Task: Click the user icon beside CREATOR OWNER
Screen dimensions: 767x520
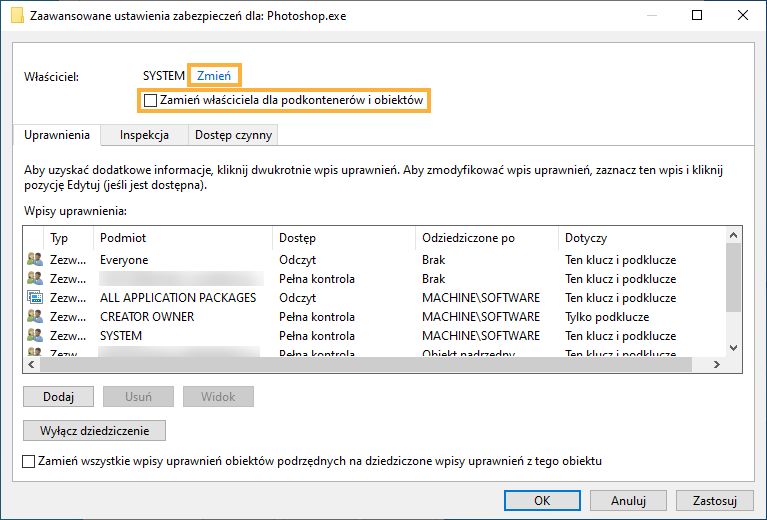Action: 34,317
